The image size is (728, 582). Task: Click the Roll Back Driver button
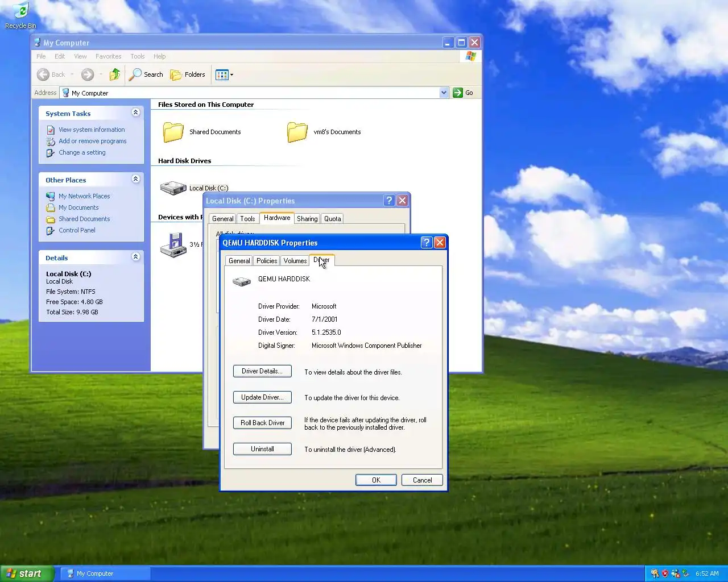(x=262, y=423)
